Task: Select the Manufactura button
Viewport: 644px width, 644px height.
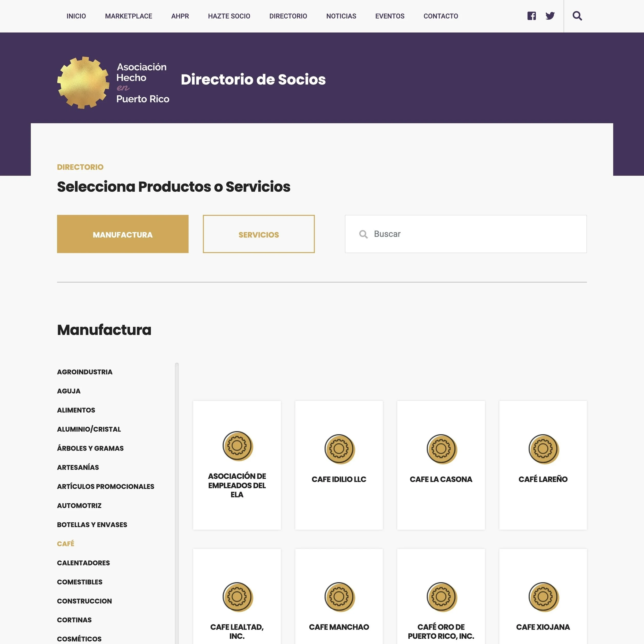Action: tap(123, 234)
